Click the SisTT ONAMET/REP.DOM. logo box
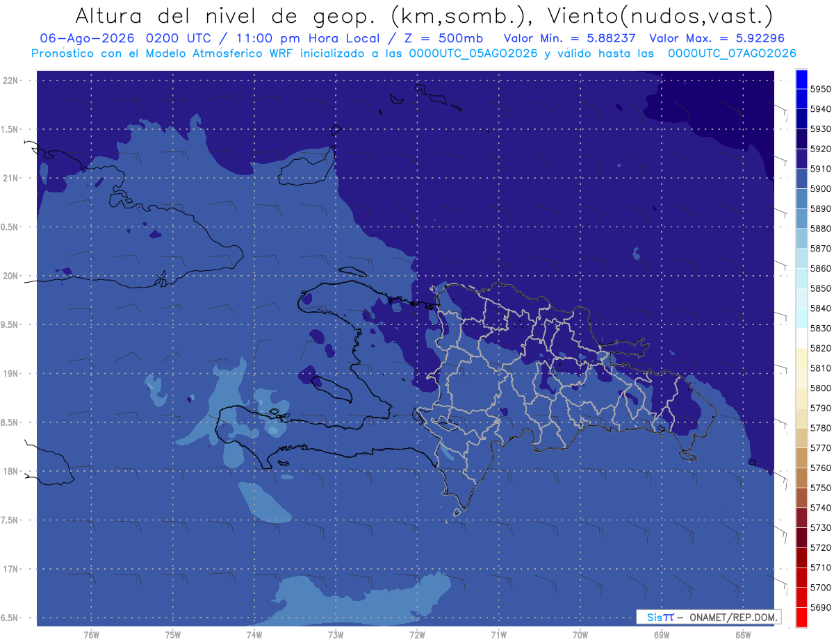This screenshot has height=644, width=834. 708,617
